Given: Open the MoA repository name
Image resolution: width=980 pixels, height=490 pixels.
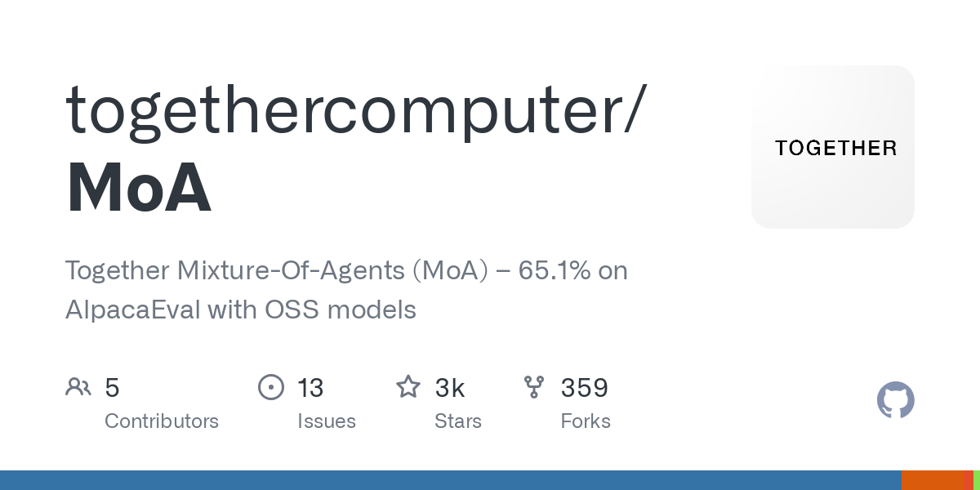Looking at the screenshot, I should click(x=139, y=188).
